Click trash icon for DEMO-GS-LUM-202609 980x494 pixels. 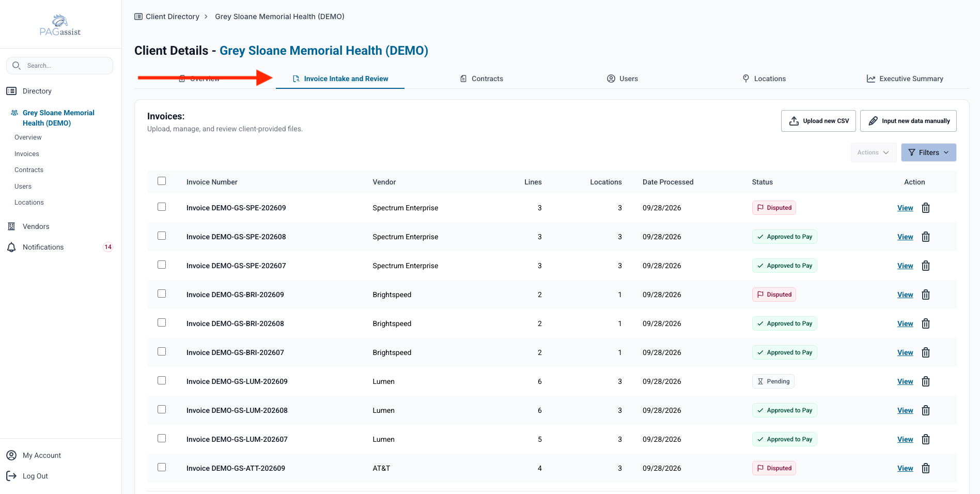click(x=926, y=381)
